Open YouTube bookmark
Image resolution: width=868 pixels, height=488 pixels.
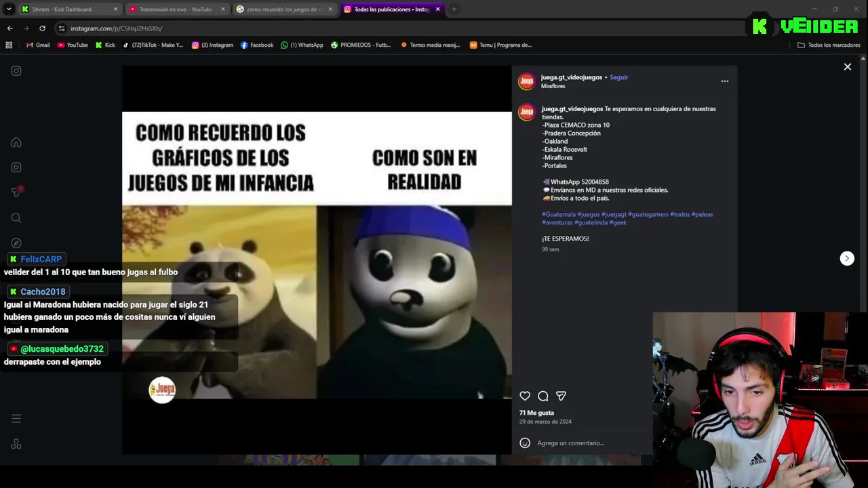(x=73, y=45)
